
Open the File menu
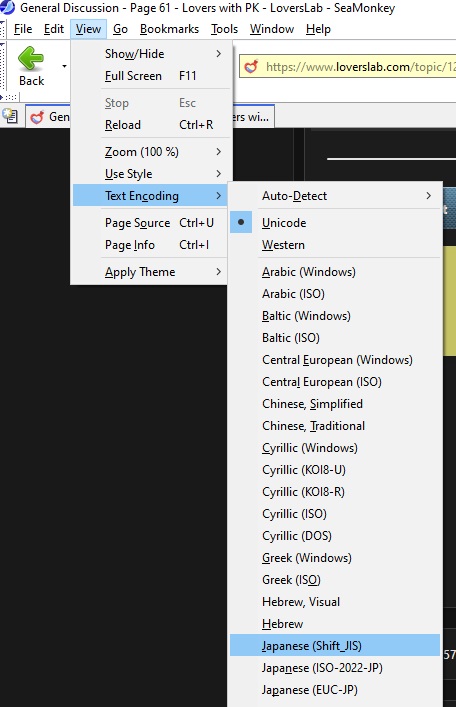[23, 29]
